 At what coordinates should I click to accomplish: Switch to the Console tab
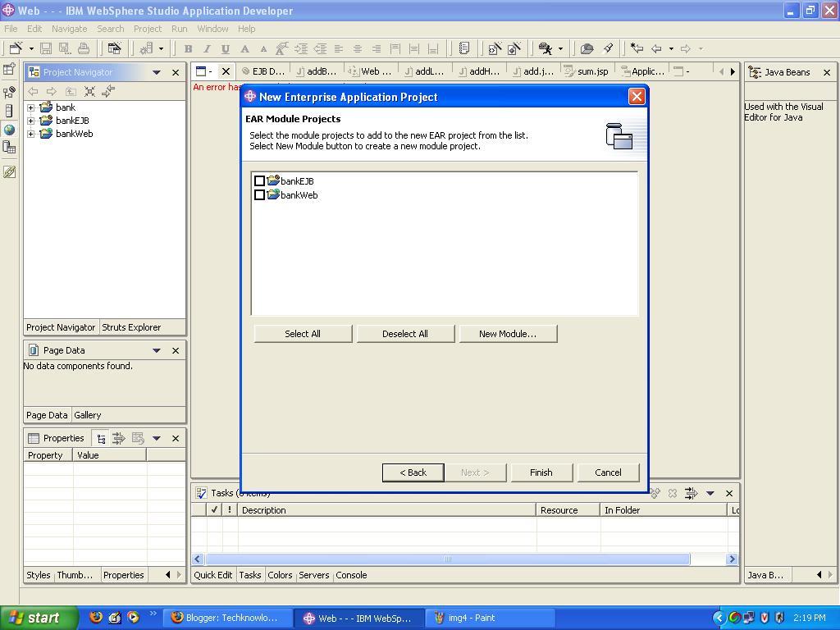coord(351,575)
